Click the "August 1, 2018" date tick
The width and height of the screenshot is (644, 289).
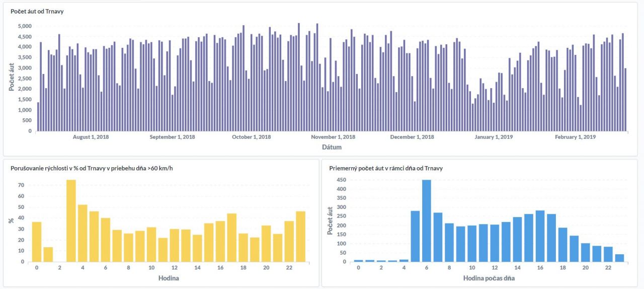point(91,137)
